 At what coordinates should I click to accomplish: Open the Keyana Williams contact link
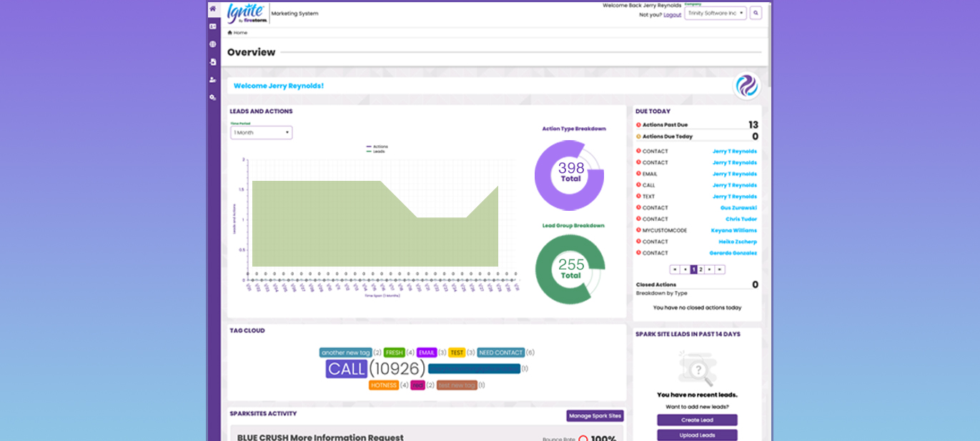click(734, 230)
